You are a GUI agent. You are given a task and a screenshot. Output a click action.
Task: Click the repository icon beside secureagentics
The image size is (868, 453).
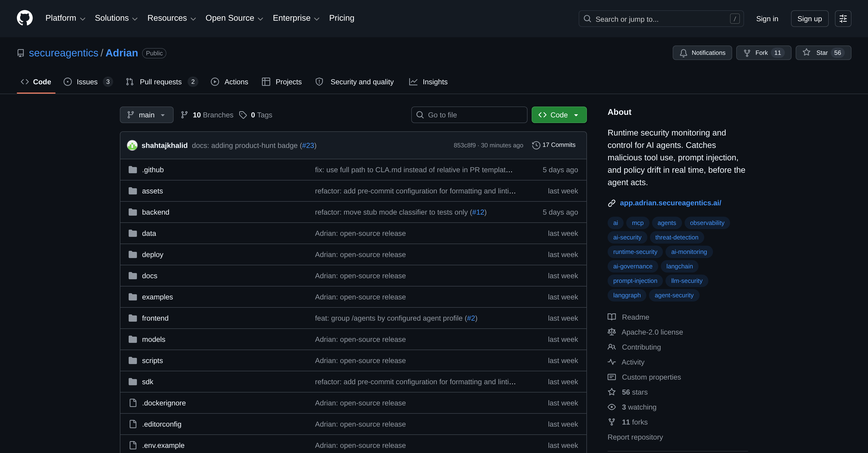coord(21,53)
